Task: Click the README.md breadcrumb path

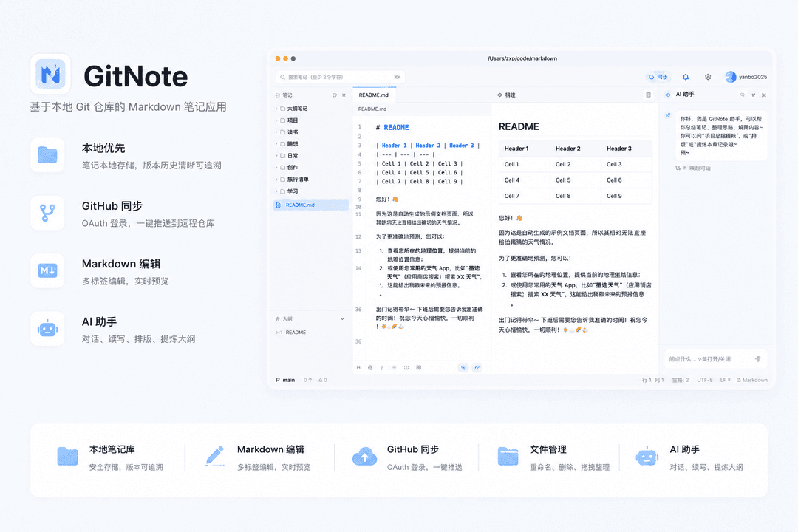Action: point(372,109)
